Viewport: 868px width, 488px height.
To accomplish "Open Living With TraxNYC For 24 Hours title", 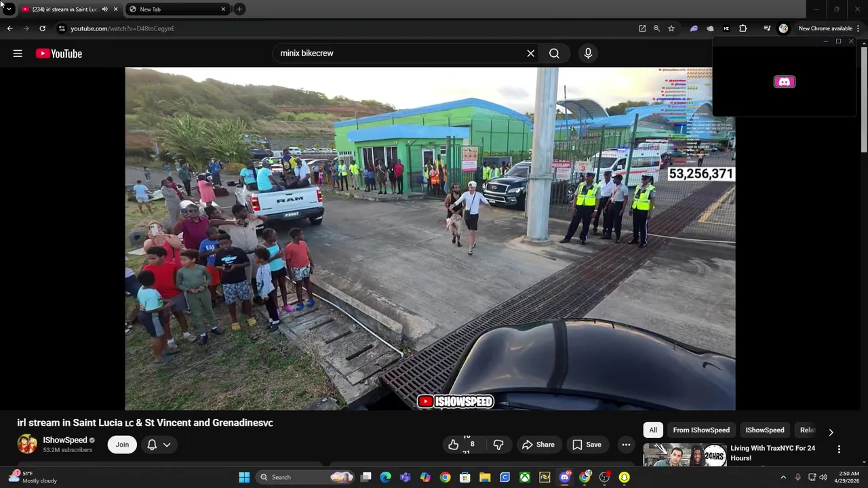I will [x=773, y=453].
